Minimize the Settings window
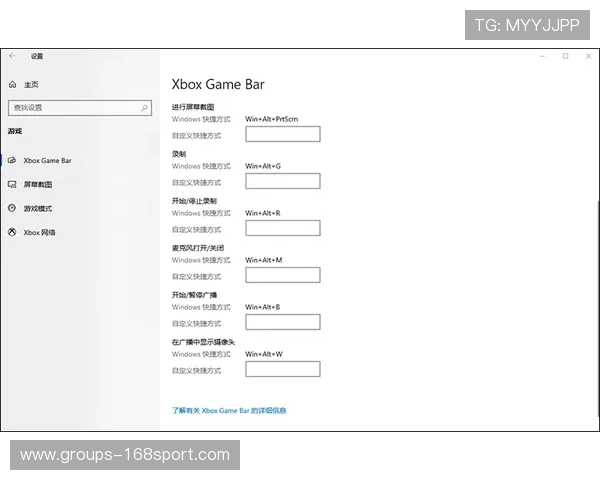 pos(540,56)
